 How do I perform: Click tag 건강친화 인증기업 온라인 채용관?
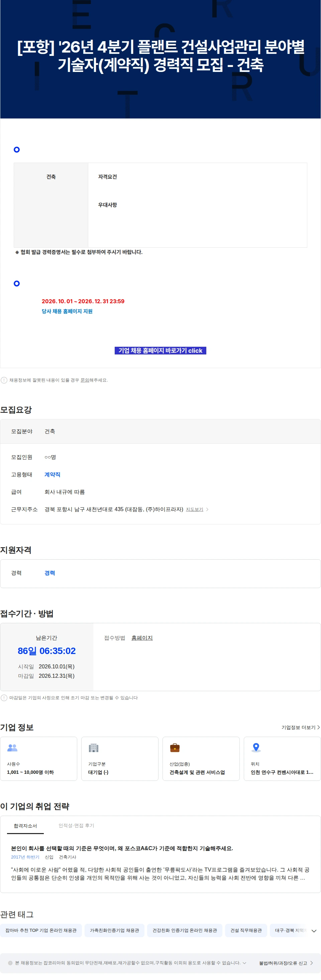tap(185, 930)
